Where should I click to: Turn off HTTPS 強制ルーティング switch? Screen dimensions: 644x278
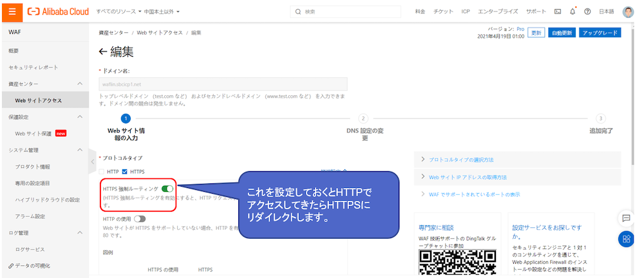[x=167, y=189]
